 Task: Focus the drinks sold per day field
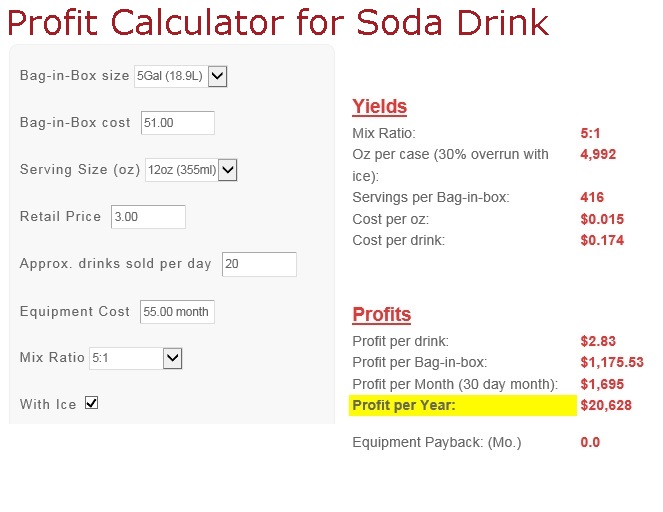[x=259, y=264]
